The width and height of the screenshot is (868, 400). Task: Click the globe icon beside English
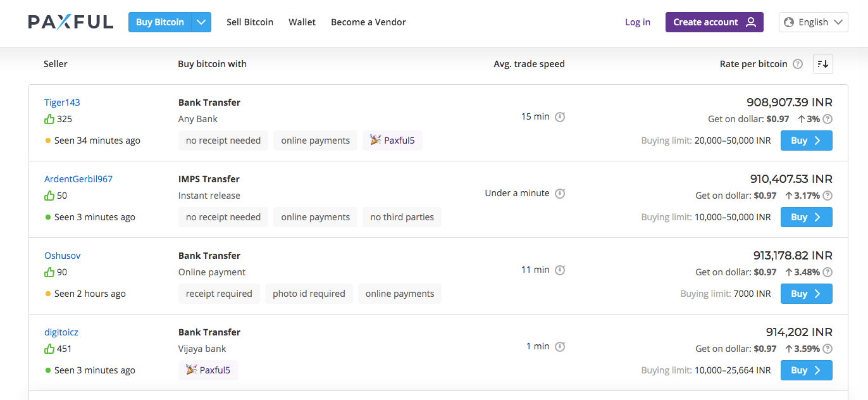click(x=788, y=22)
